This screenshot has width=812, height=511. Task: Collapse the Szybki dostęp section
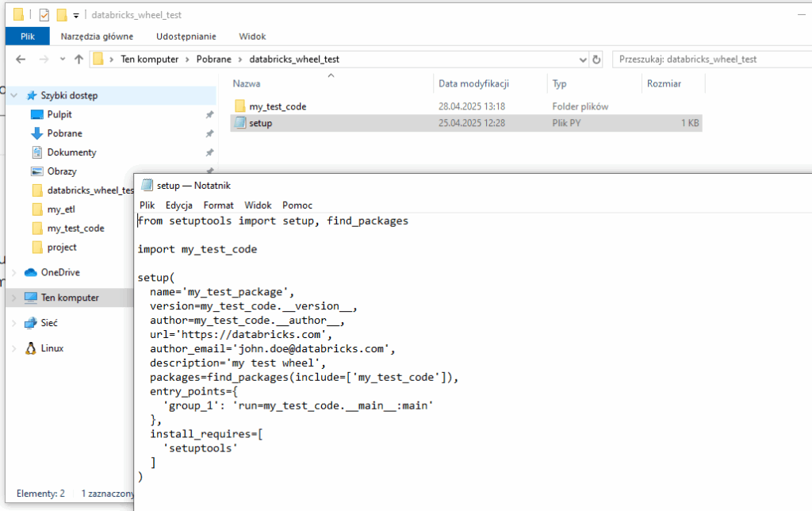point(13,95)
